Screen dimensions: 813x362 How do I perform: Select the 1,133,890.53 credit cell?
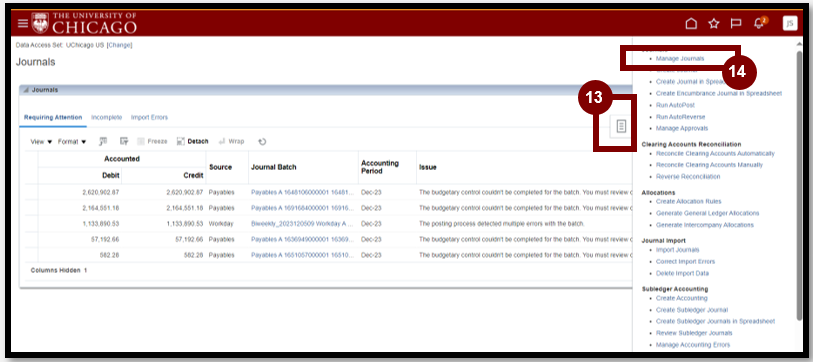(185, 224)
